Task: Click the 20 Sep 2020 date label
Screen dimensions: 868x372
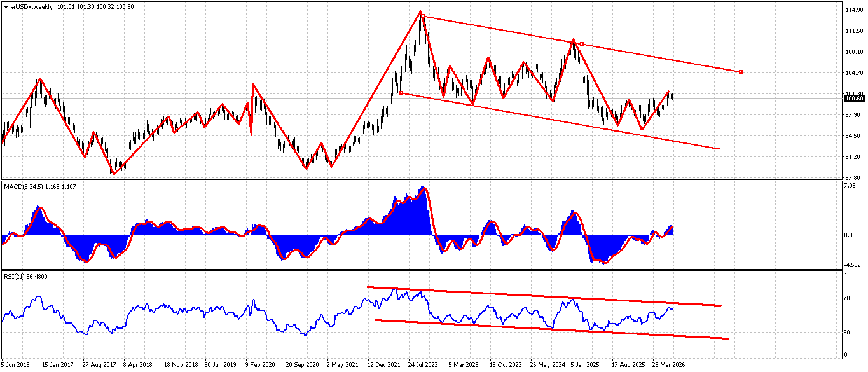Action: coord(301,366)
